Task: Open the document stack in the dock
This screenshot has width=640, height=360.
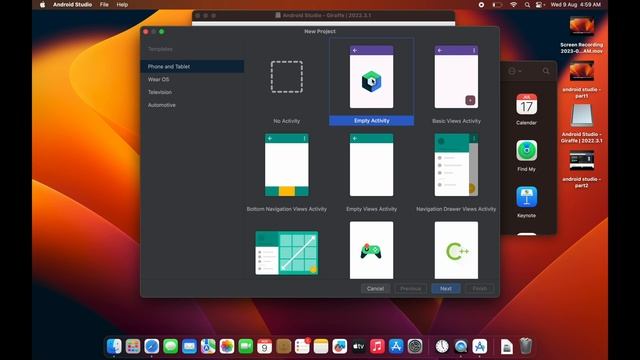Action: pyautogui.click(x=507, y=346)
